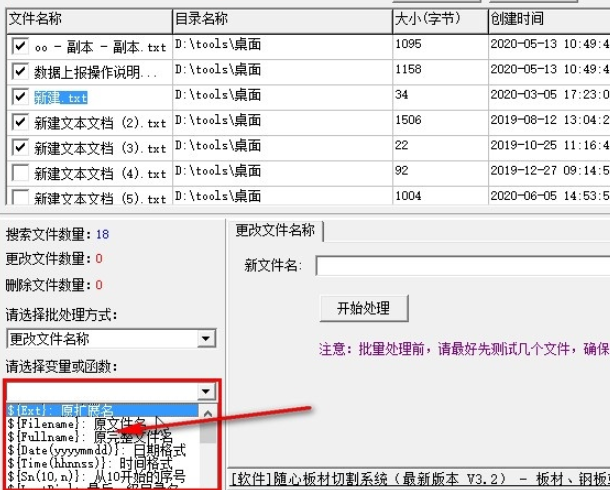
Task: Pick ${Time(hhnnss)}: 时间格式 option
Action: click(x=102, y=463)
